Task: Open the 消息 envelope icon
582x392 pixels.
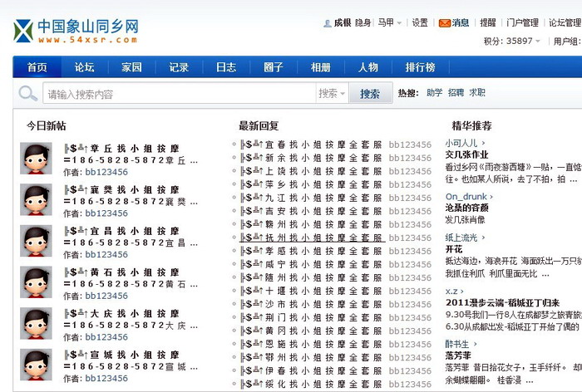Action: click(x=445, y=23)
